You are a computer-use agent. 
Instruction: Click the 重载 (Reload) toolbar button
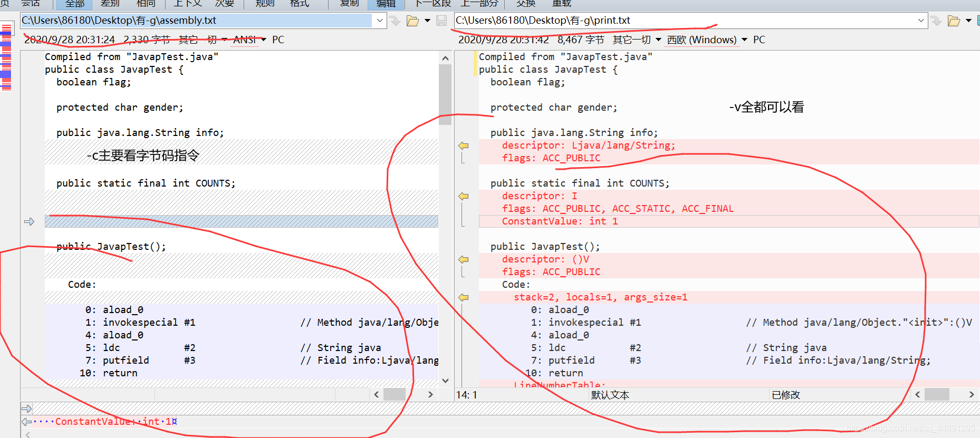[x=562, y=4]
